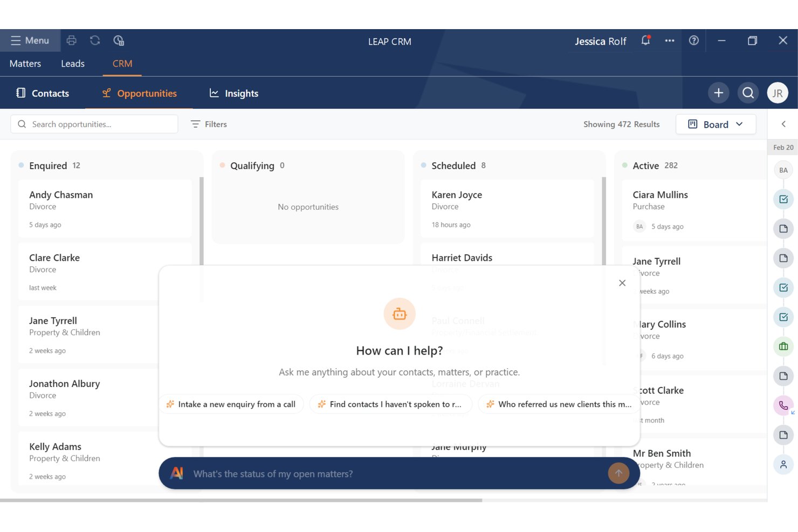798x532 pixels.
Task: Click the horizontal board scrollbar at bottom
Action: 241,500
